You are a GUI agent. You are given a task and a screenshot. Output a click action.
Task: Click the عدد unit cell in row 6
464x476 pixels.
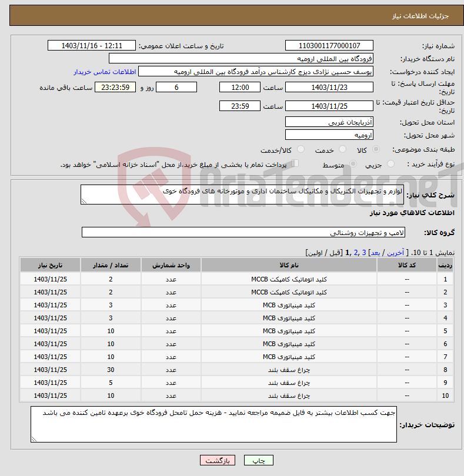(x=171, y=344)
